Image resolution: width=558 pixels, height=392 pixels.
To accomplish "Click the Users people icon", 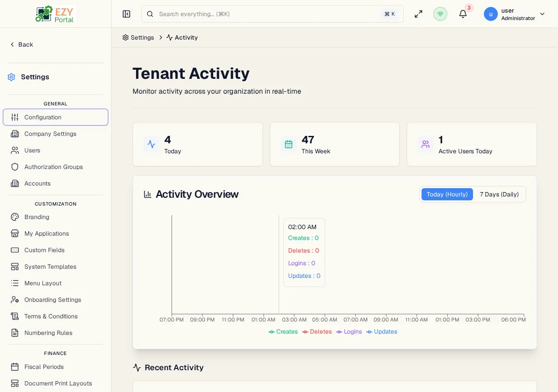I will coord(15,150).
